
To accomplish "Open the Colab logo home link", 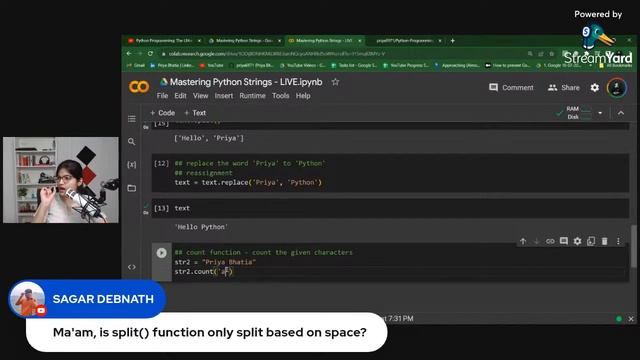I will 139,87.
